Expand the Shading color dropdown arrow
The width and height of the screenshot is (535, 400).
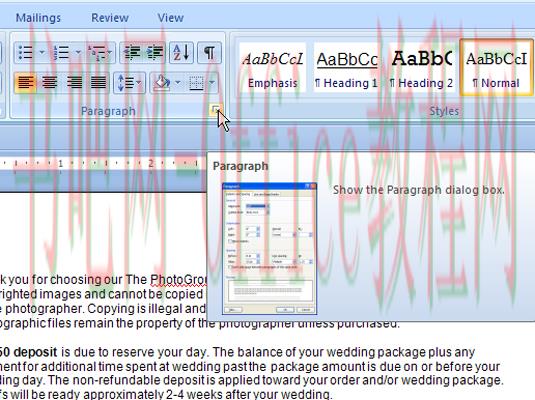point(178,82)
